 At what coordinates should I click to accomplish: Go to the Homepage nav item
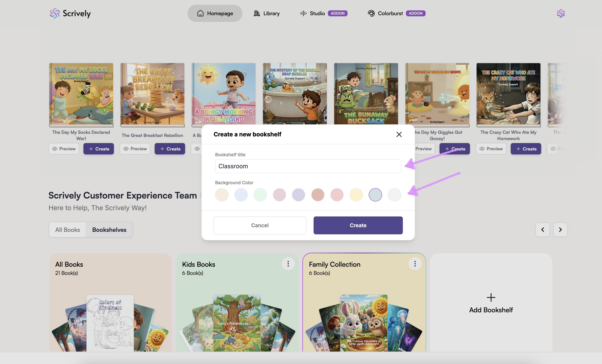(215, 13)
